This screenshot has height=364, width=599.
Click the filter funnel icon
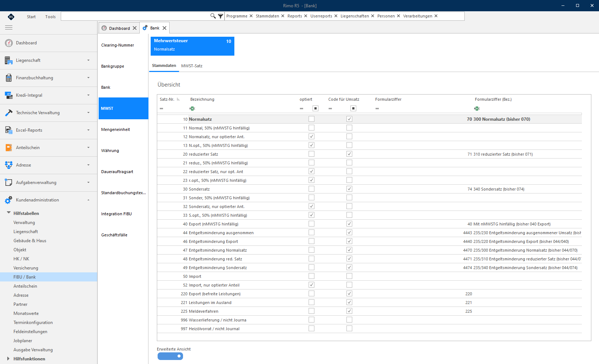[221, 16]
